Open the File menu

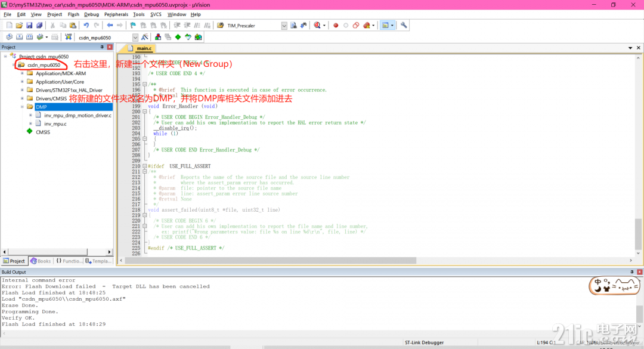(x=7, y=14)
